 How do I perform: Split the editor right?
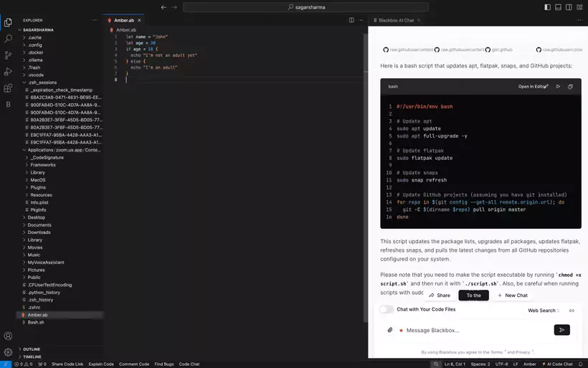point(351,20)
